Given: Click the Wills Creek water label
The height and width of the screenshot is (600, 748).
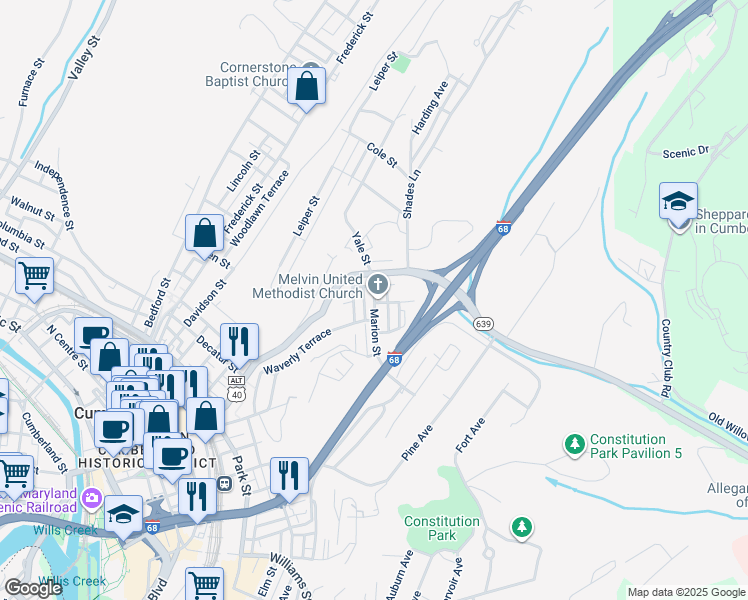Looking at the screenshot, I should click(66, 530).
